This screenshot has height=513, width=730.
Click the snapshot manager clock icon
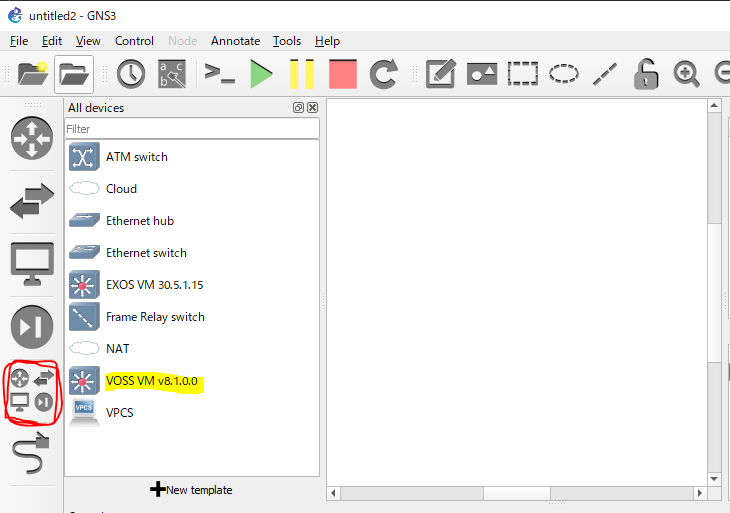(x=131, y=74)
